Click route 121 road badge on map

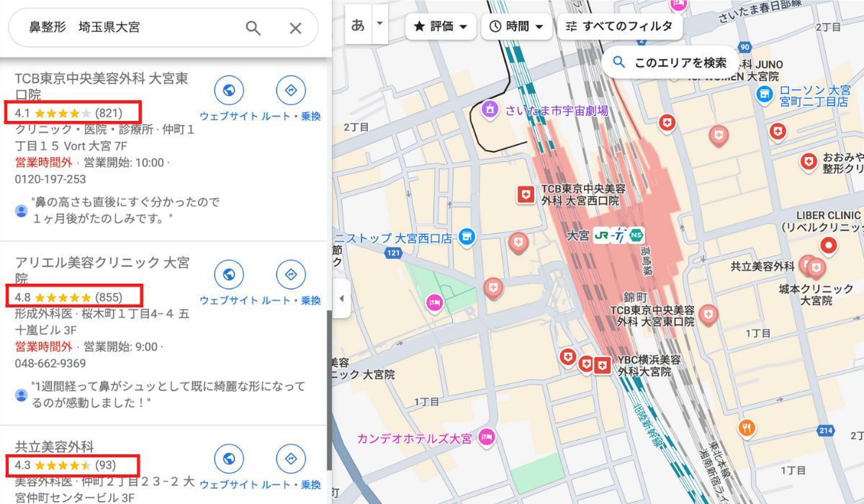coord(392,253)
